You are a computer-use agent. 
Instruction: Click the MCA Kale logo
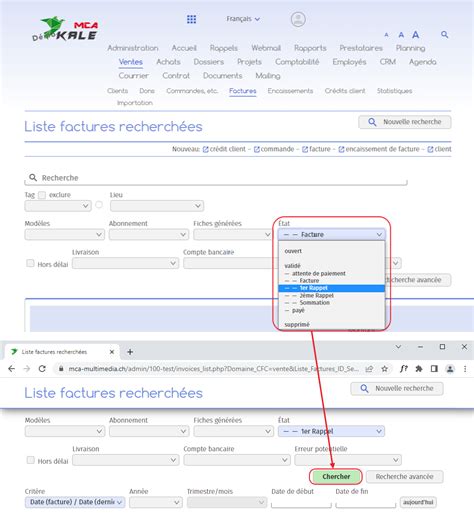[65, 29]
